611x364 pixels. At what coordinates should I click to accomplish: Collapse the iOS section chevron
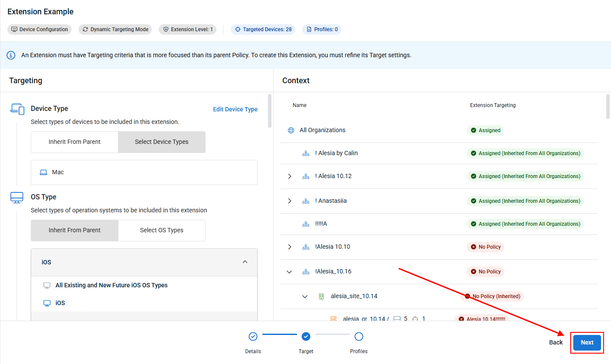(x=245, y=262)
